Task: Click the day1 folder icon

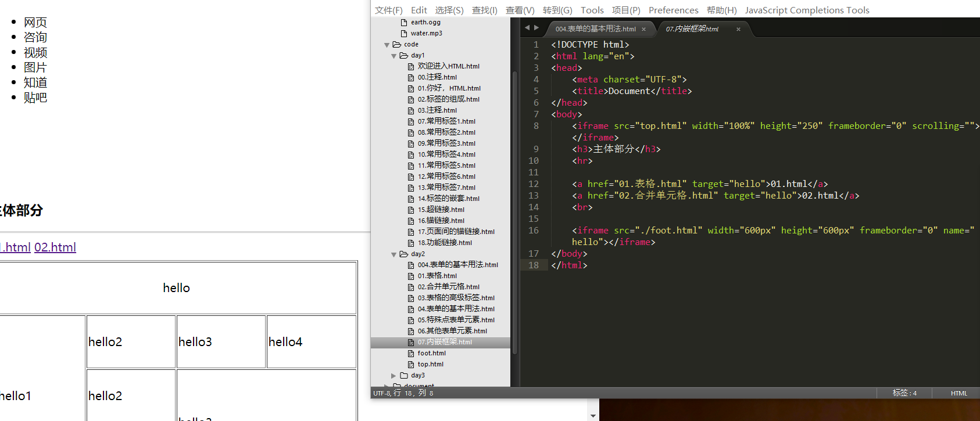Action: coord(404,55)
